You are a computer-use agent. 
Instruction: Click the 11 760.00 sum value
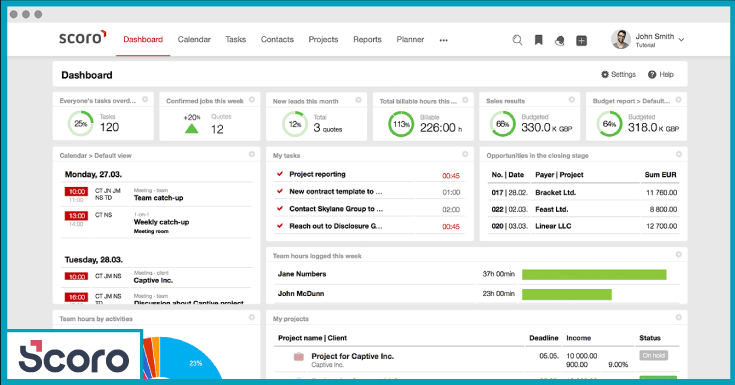(661, 193)
